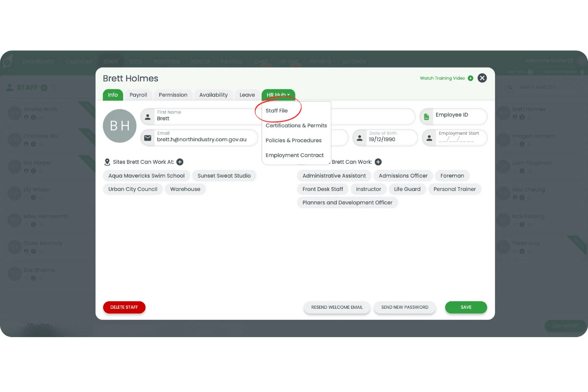Close the Brett Holmes dialog
The image size is (588, 392).
(x=482, y=78)
